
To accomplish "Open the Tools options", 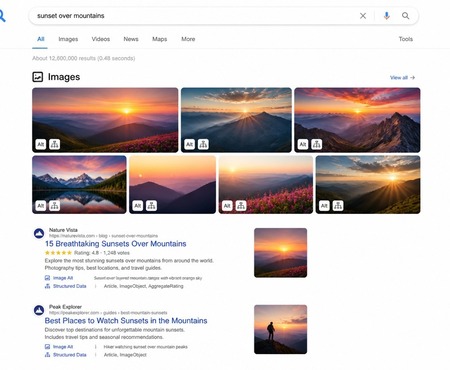I will (x=406, y=39).
